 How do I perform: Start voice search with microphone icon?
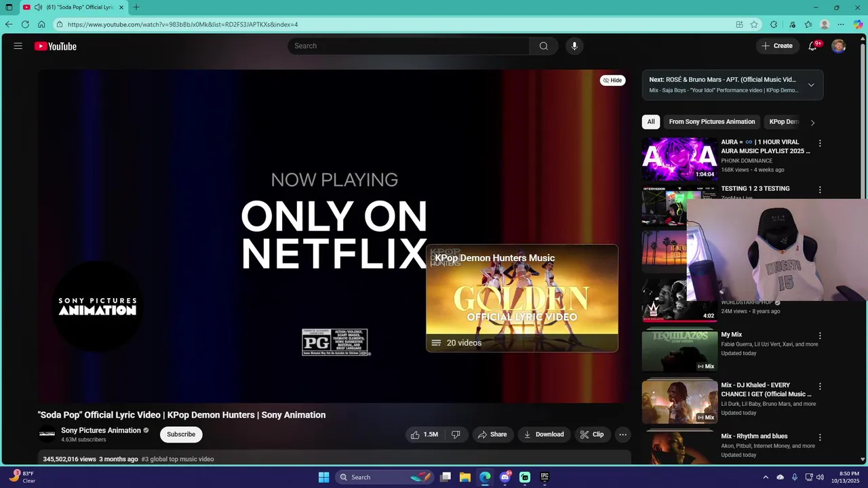(574, 46)
